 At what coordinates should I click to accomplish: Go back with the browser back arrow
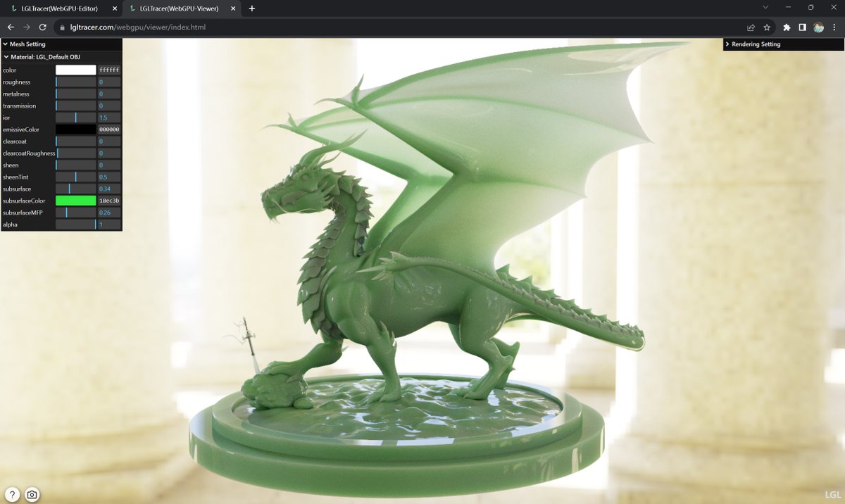click(x=11, y=27)
